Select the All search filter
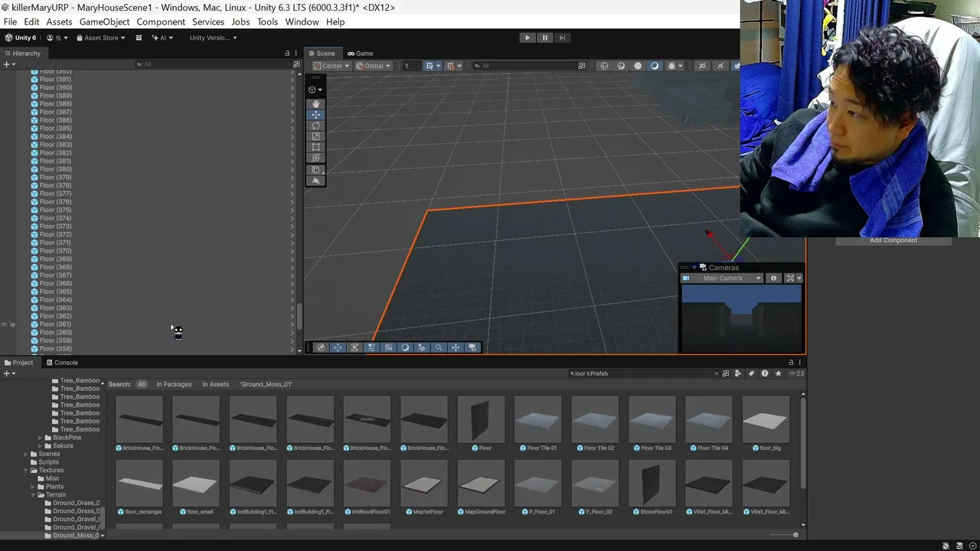 (141, 384)
